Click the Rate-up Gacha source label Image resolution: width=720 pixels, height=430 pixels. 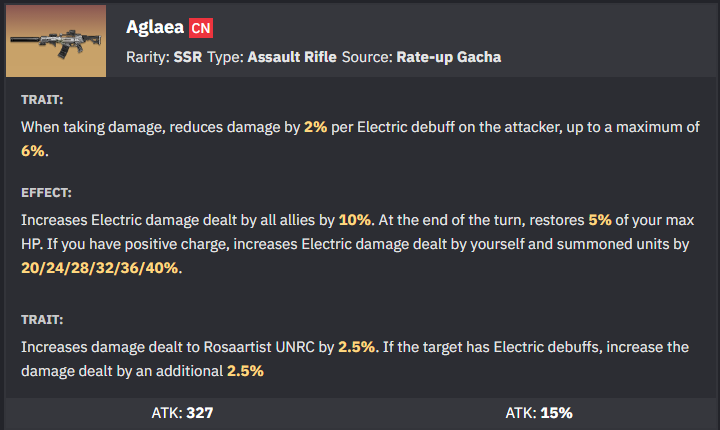coord(449,57)
